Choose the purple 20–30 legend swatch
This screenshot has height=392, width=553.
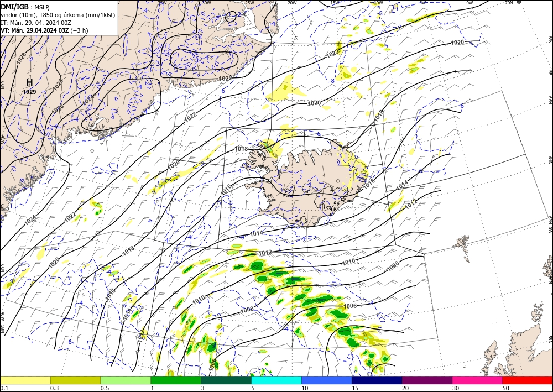click(x=427, y=380)
